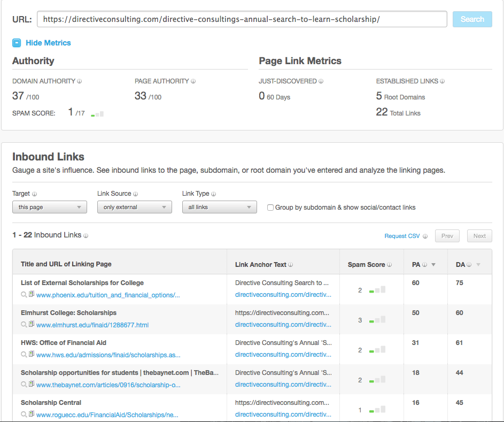Click page icon beside phoenix.edu URL

[32, 294]
